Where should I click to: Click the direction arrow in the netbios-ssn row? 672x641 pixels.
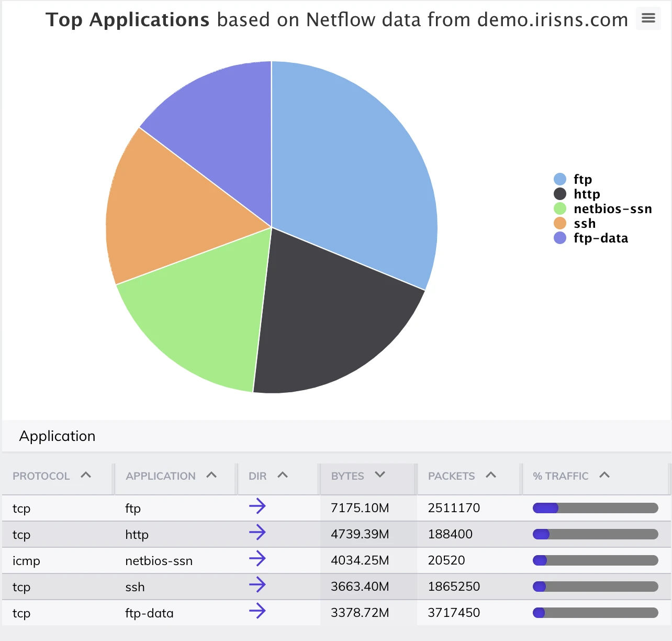coord(257,559)
